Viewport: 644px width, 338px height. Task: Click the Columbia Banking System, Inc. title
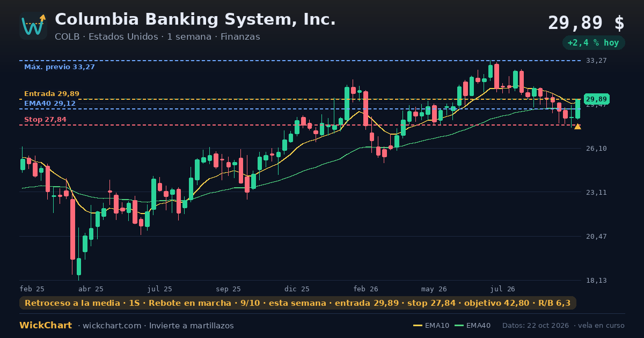tap(195, 19)
